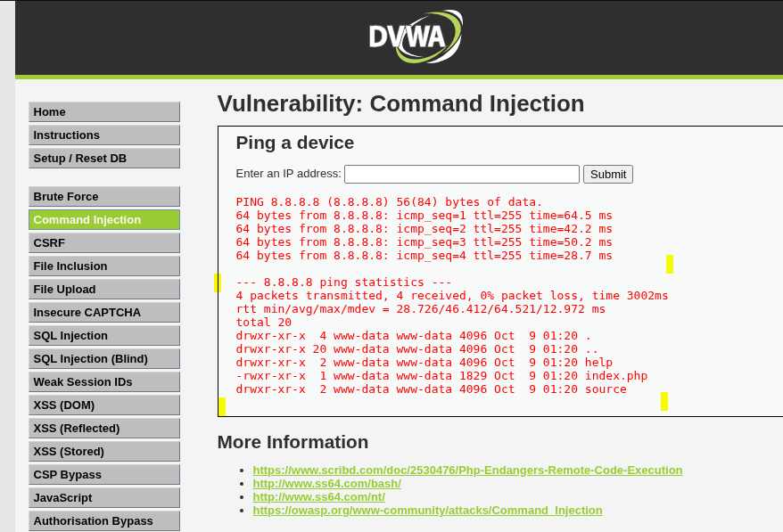Go to Insecure CAPTCHA
This screenshot has height=532, width=783.
[103, 313]
